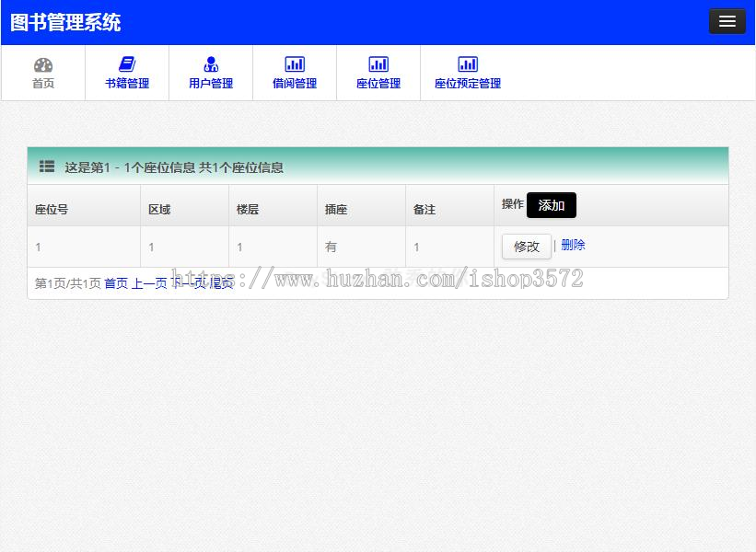Click the 楼层 cell value 1
This screenshot has height=552, width=756.
tap(239, 247)
